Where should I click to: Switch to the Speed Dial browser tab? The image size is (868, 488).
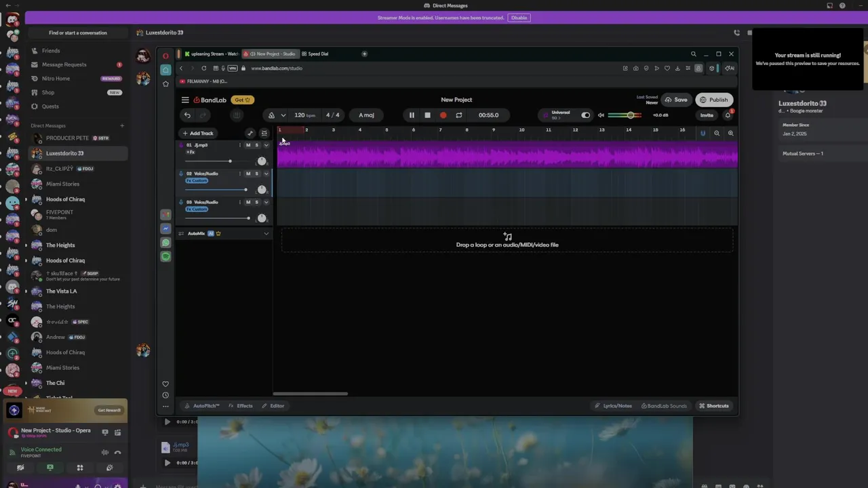315,54
